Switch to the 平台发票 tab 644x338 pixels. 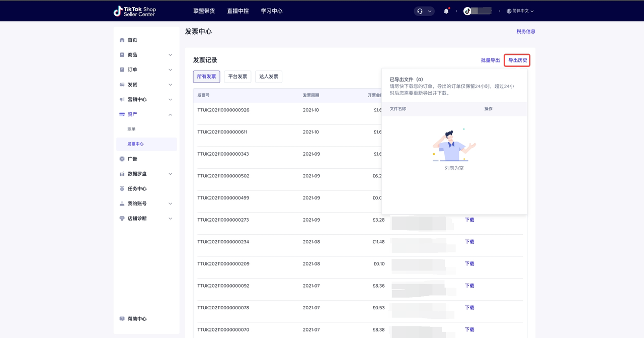click(x=237, y=77)
